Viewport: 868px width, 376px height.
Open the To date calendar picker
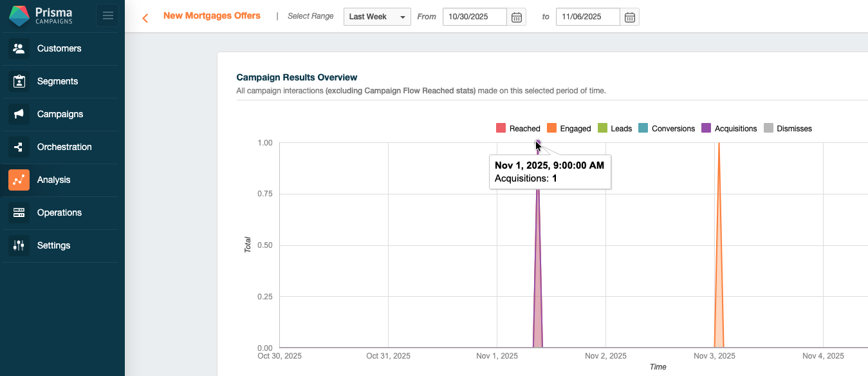tap(629, 17)
